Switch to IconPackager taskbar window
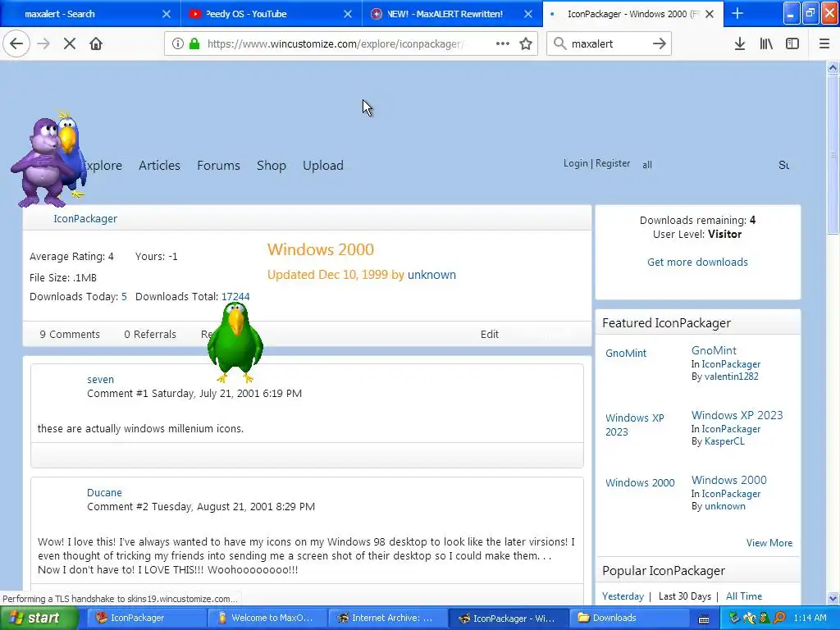The image size is (840, 630). [146, 618]
